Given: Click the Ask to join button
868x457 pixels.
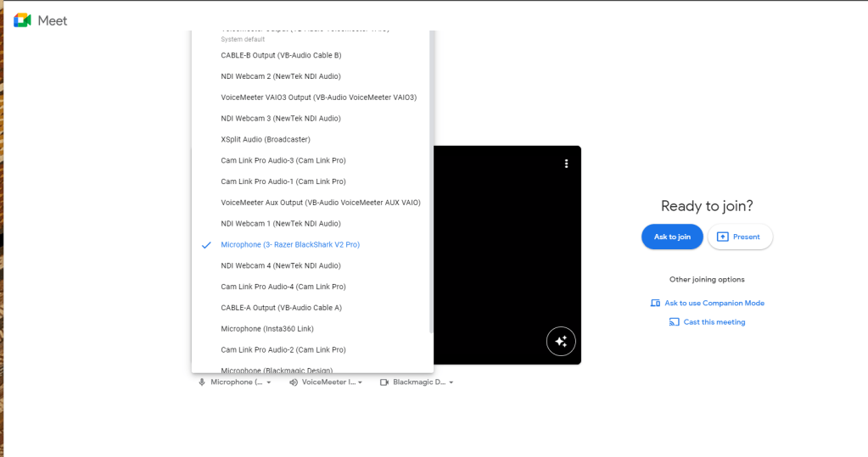Looking at the screenshot, I should (x=672, y=237).
